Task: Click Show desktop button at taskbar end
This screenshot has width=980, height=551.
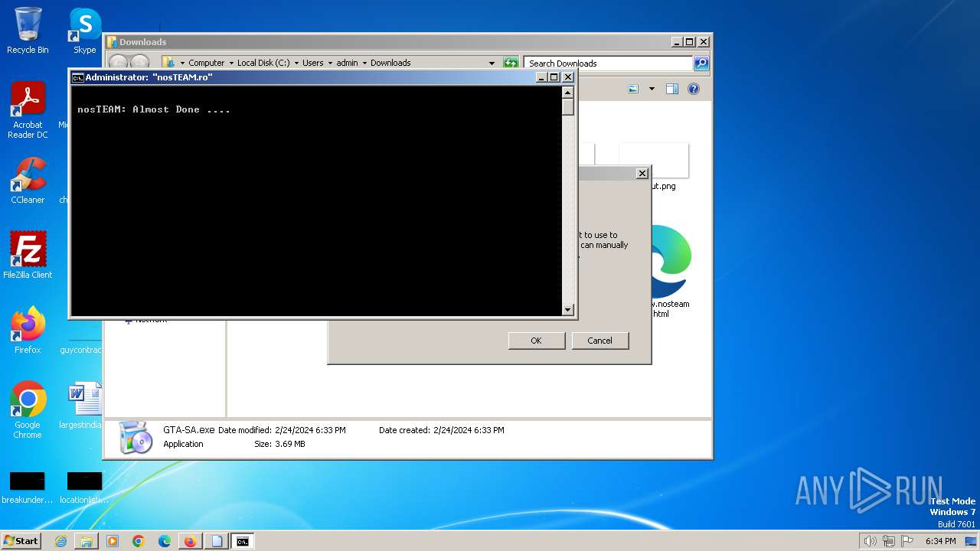Action: [x=971, y=541]
